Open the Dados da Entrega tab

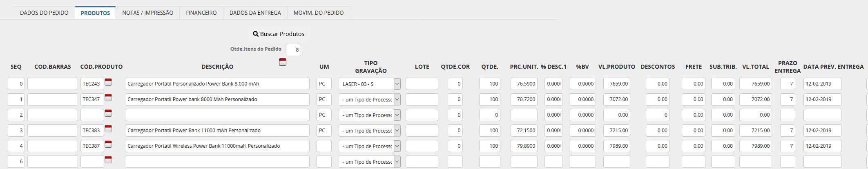pyautogui.click(x=255, y=13)
